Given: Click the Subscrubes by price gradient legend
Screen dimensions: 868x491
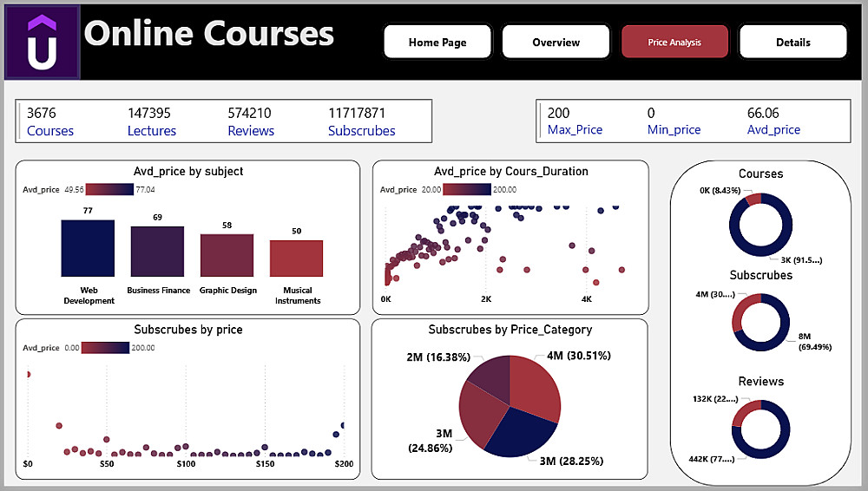Looking at the screenshot, I should tap(108, 348).
